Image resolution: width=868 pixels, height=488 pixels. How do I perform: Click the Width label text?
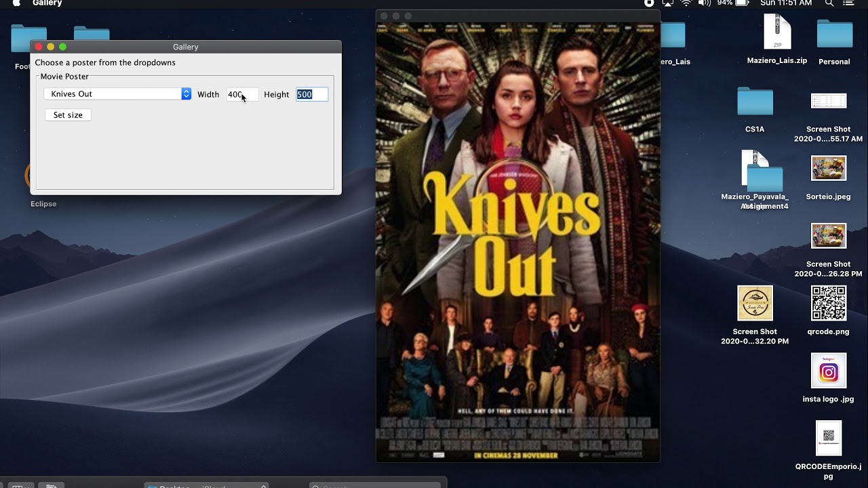[x=208, y=95]
